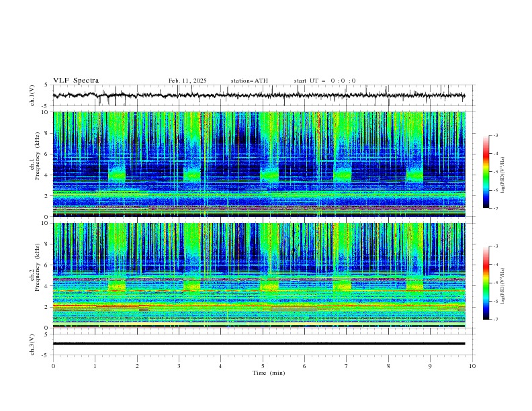Click the ch.1 voltage waveform trace

(259, 95)
